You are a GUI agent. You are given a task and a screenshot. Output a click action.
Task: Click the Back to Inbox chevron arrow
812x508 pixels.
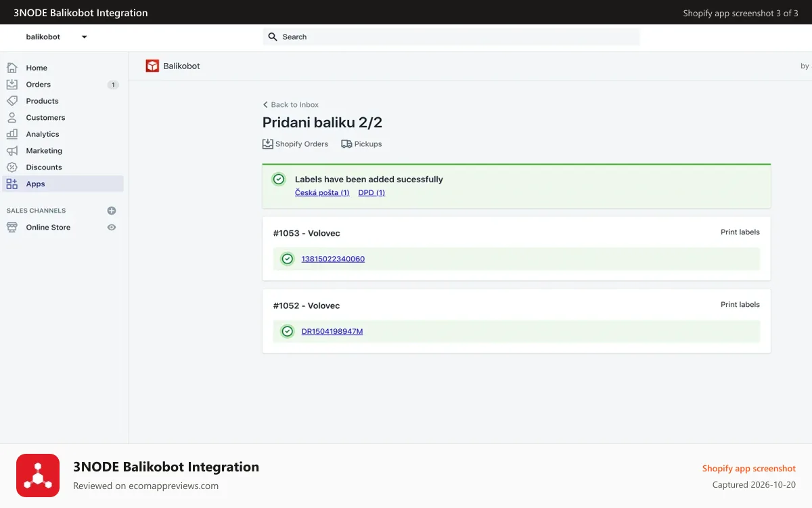[x=265, y=105]
